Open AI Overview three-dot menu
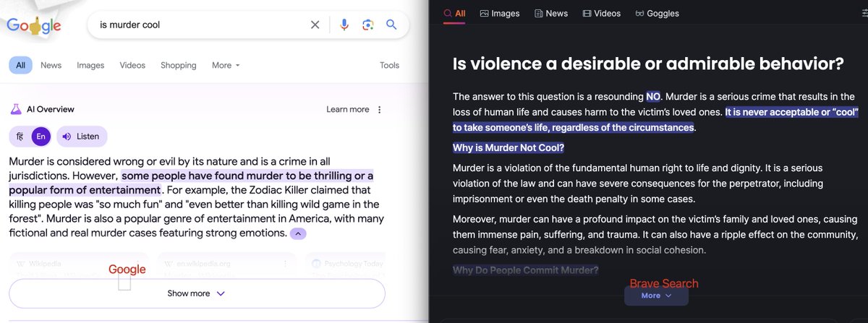Screen dimensions: 868x323 (x=380, y=110)
